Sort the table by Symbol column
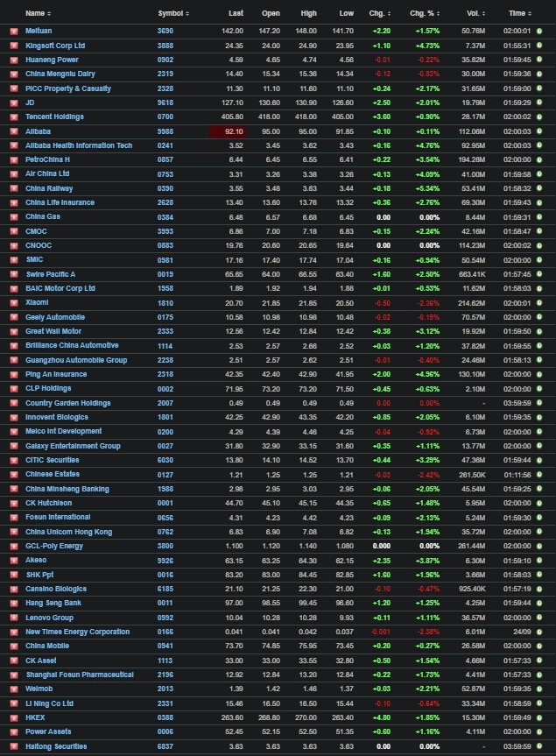This screenshot has height=756, width=556. coord(173,13)
